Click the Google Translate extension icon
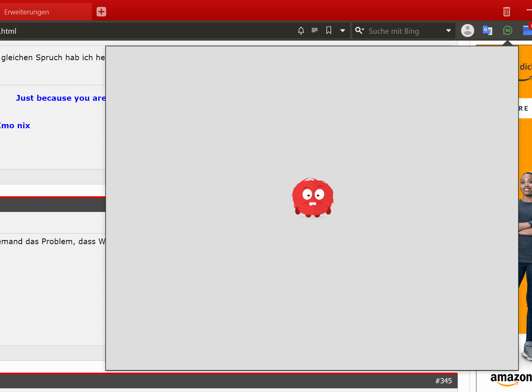Image resolution: width=532 pixels, height=392 pixels. (x=487, y=31)
